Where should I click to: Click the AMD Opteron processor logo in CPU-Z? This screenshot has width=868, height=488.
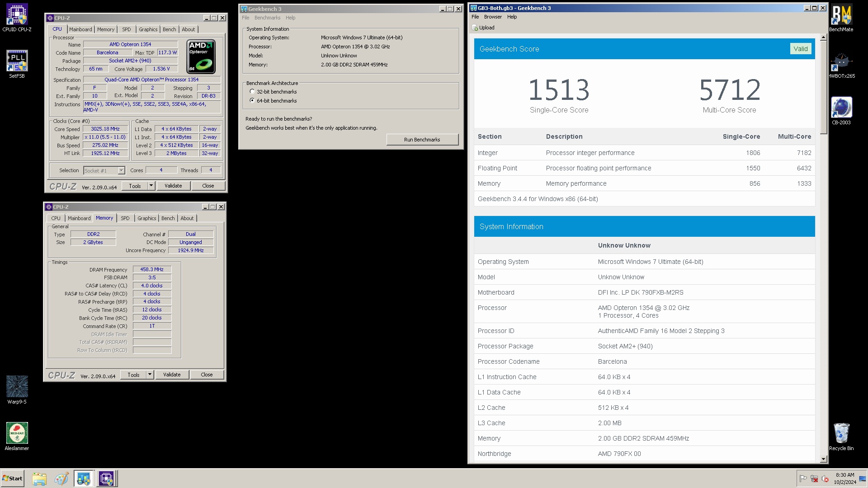coord(201,56)
